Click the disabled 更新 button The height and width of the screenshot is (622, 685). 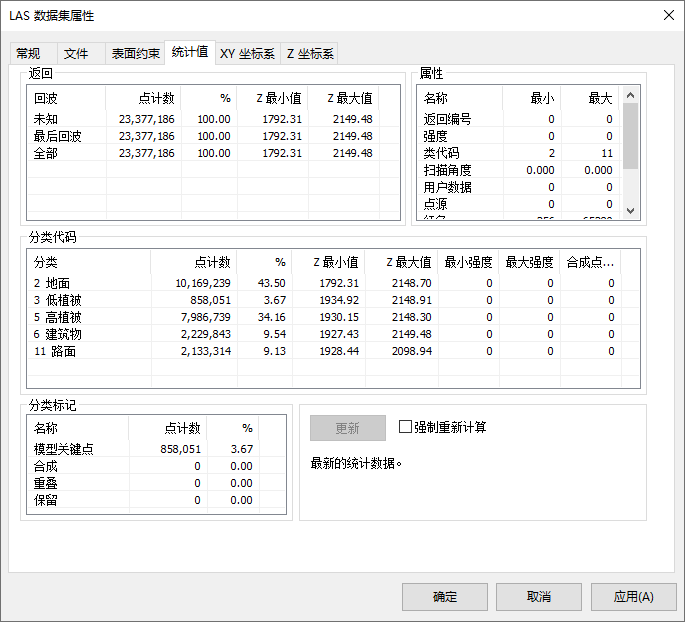348,428
